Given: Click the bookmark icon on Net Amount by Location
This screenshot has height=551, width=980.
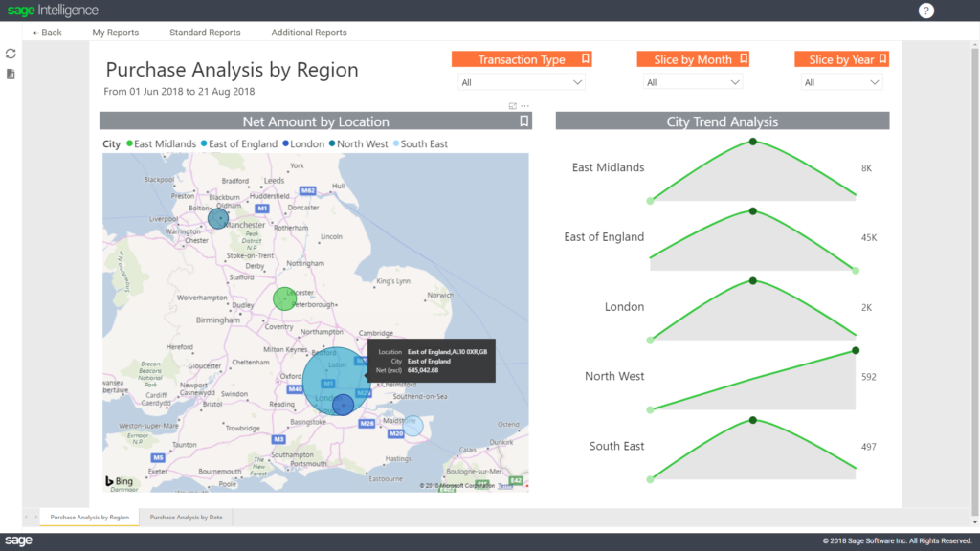Looking at the screenshot, I should [523, 121].
